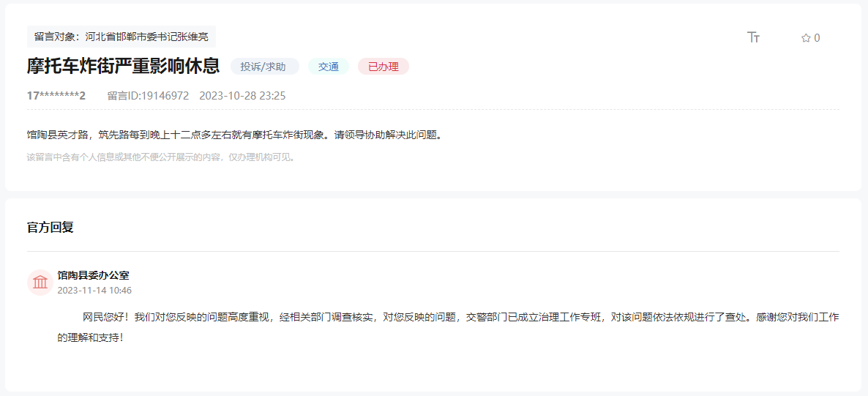Select the 投诉/求助 tag
This screenshot has width=868, height=396.
[x=265, y=67]
